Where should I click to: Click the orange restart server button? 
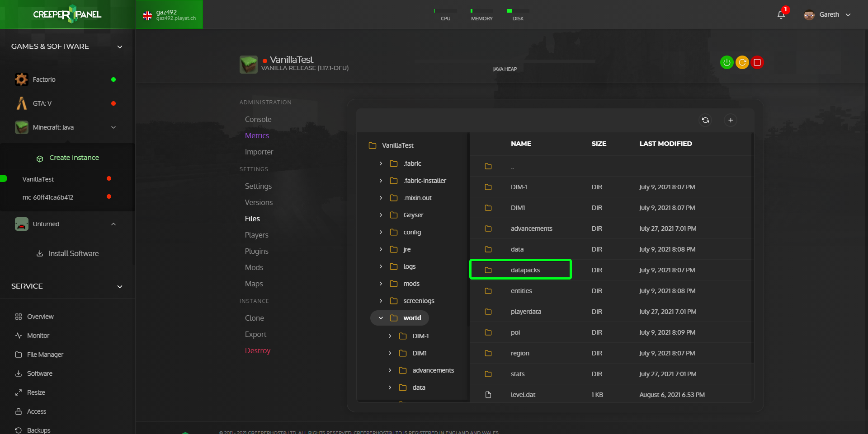pyautogui.click(x=742, y=62)
